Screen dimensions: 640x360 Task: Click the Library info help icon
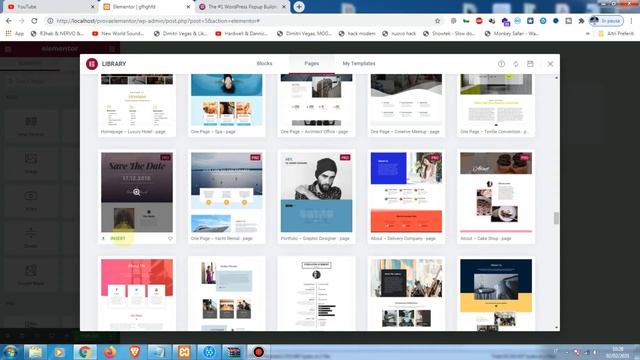tap(501, 64)
